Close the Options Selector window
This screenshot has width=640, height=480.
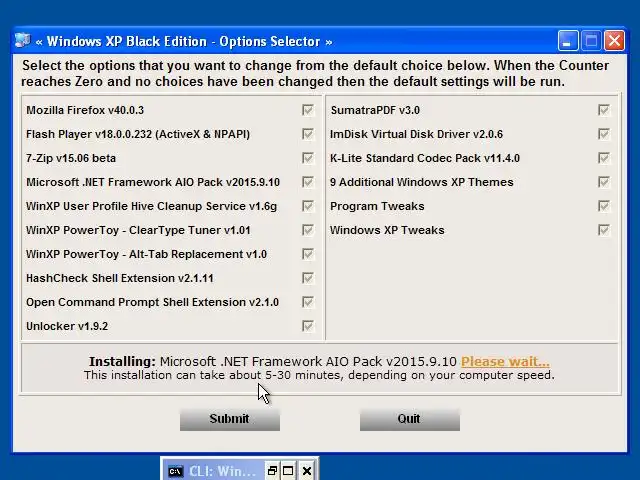pyautogui.click(x=614, y=41)
